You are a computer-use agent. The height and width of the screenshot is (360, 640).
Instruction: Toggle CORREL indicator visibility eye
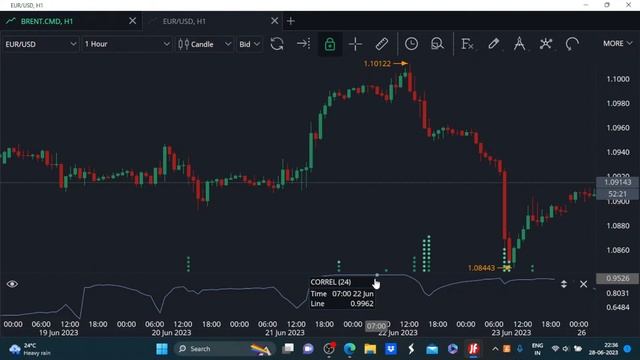(x=12, y=284)
